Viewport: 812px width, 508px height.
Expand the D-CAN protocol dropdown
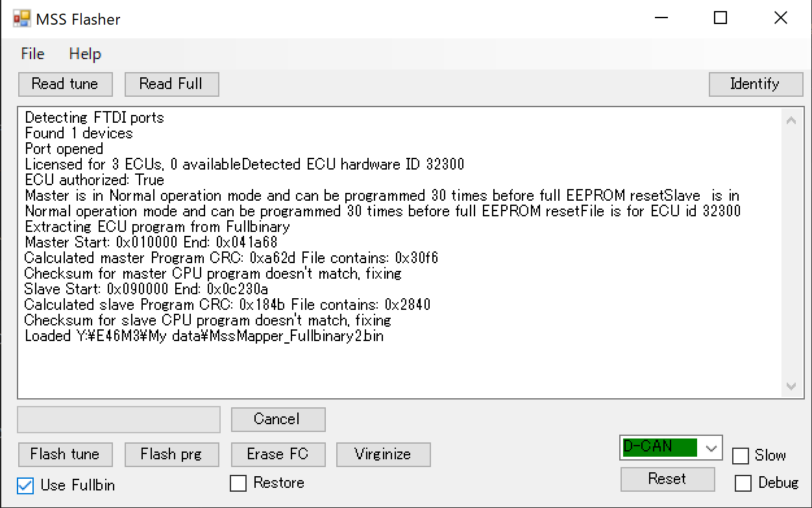pyautogui.click(x=711, y=448)
